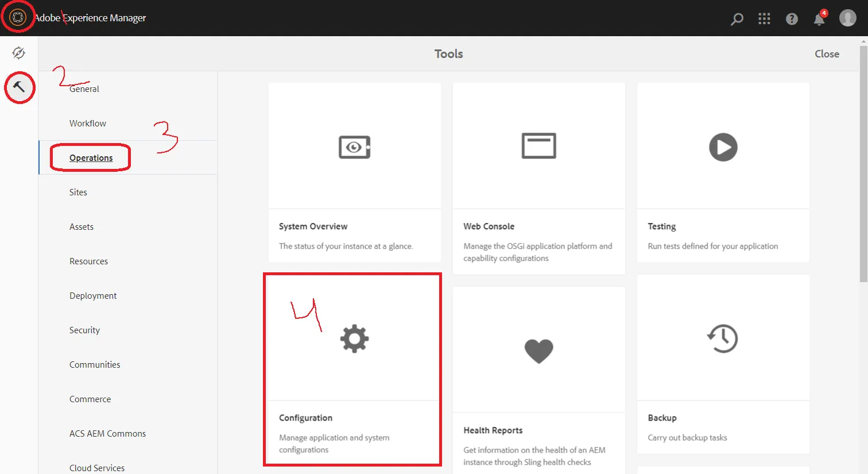Open the Health Reports heart card

pos(538,373)
